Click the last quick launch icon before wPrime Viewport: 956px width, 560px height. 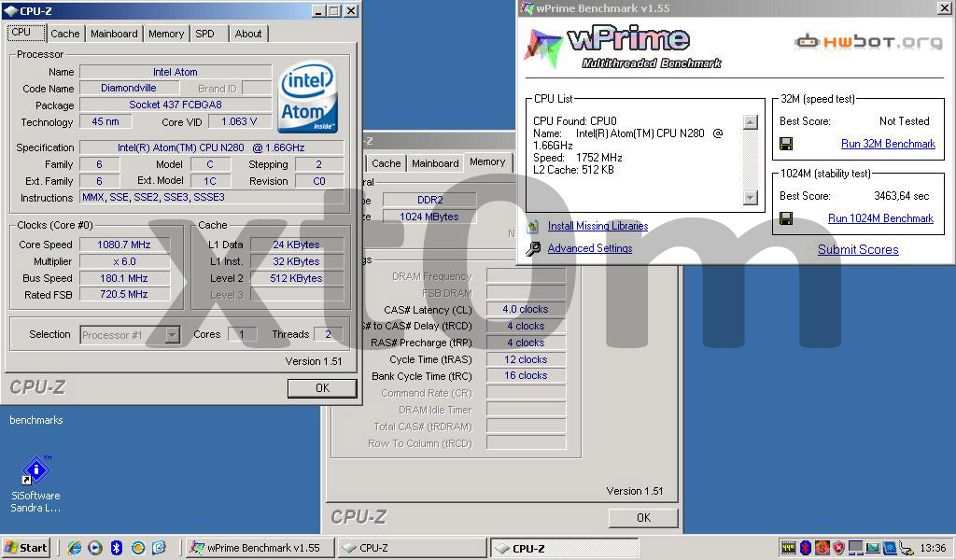pos(159,548)
